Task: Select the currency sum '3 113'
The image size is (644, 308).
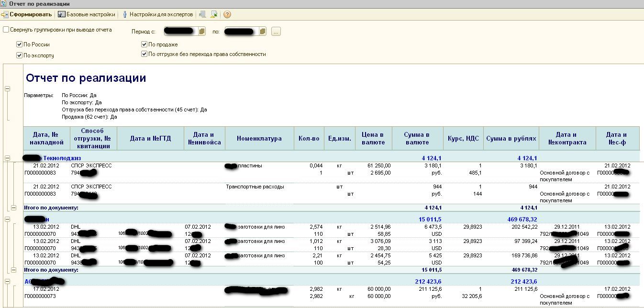Action: tap(434, 241)
